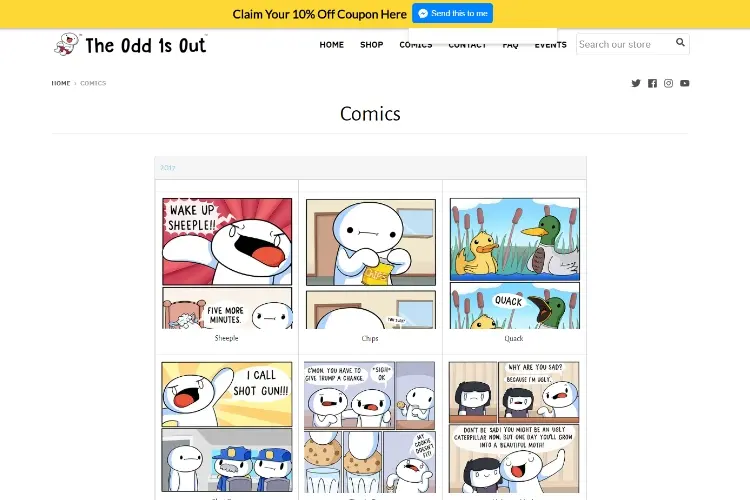Open the YouTube social icon
750x500 pixels.
(684, 83)
